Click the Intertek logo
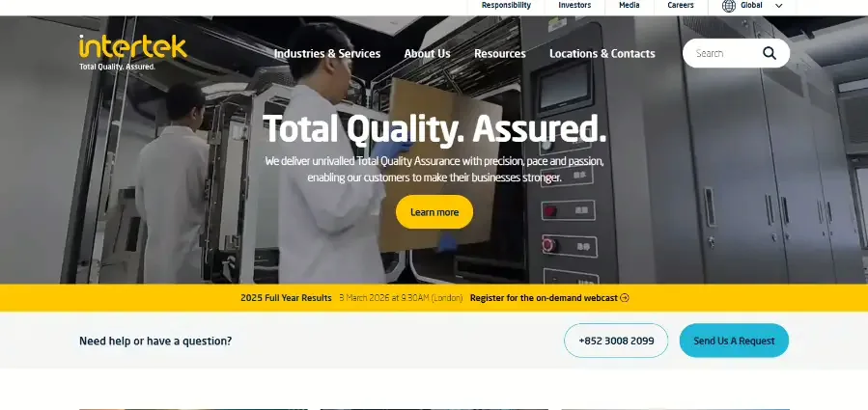The image size is (868, 410). tap(133, 52)
